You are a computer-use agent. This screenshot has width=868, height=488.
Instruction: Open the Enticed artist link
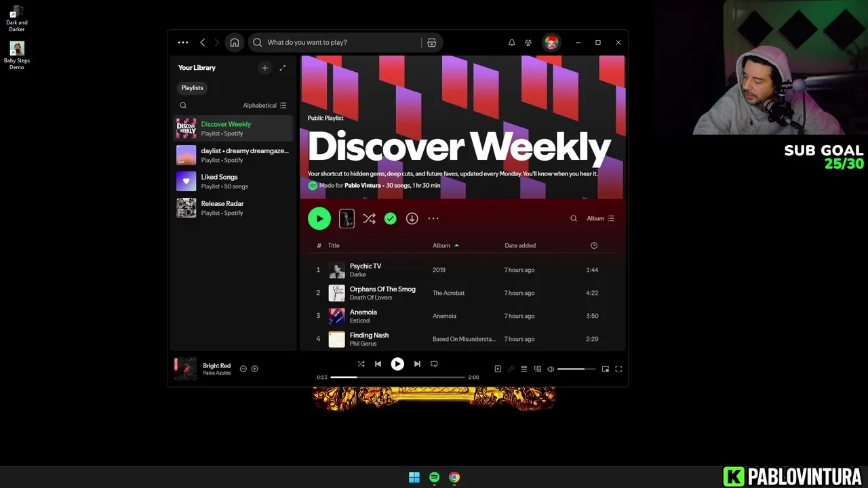coord(359,321)
